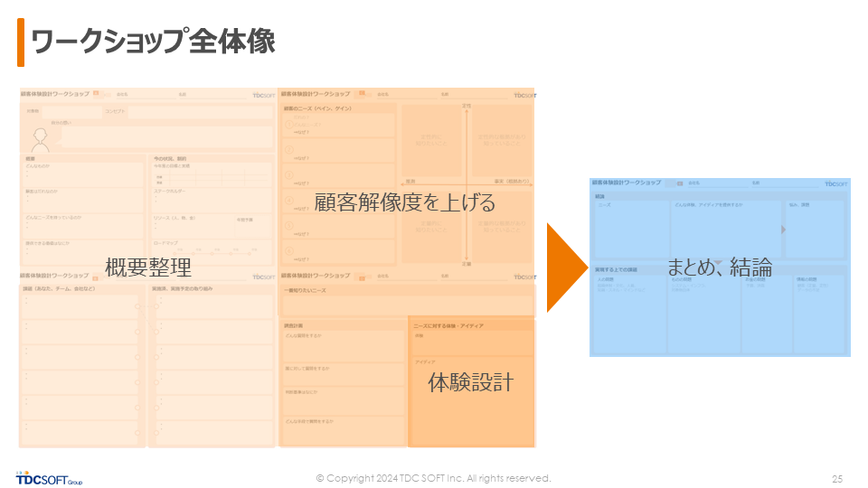The image size is (868, 488).
Task: Click the TDC SOFT logo on the top-left worksheet
Action: (x=263, y=95)
